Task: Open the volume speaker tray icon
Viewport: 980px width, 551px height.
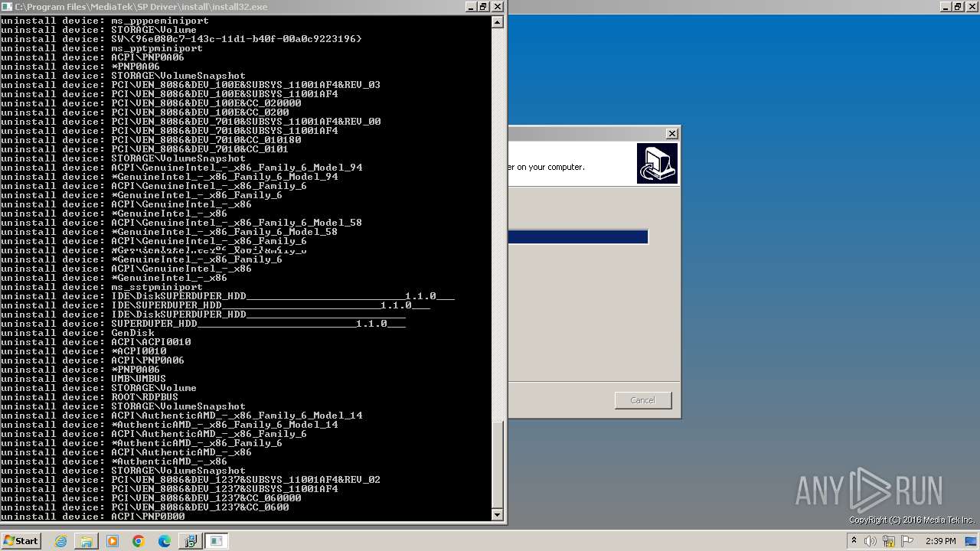Action: pos(871,541)
